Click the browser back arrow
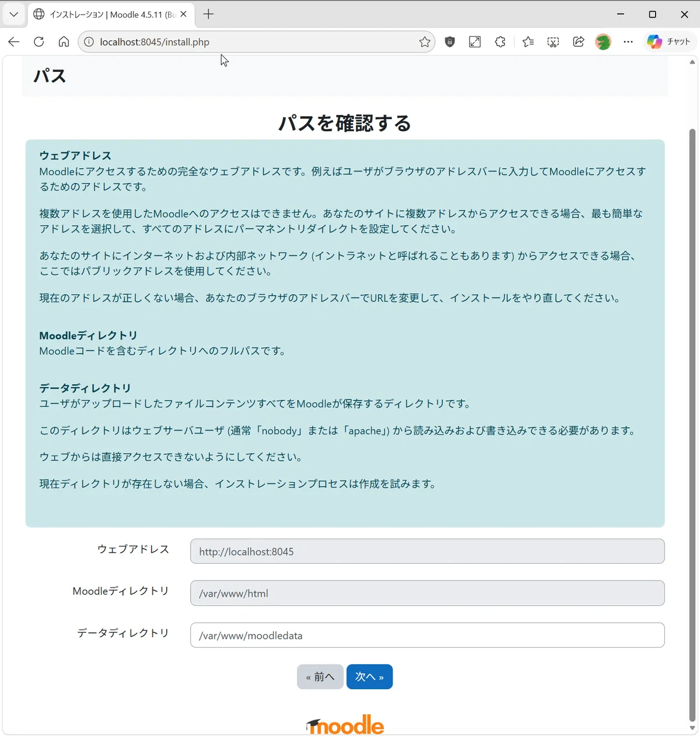Image resolution: width=700 pixels, height=737 pixels. (14, 41)
